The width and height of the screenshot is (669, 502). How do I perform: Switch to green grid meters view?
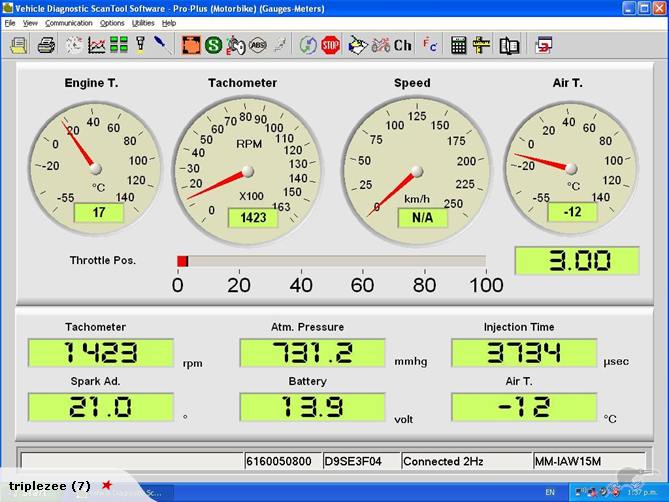[119, 45]
